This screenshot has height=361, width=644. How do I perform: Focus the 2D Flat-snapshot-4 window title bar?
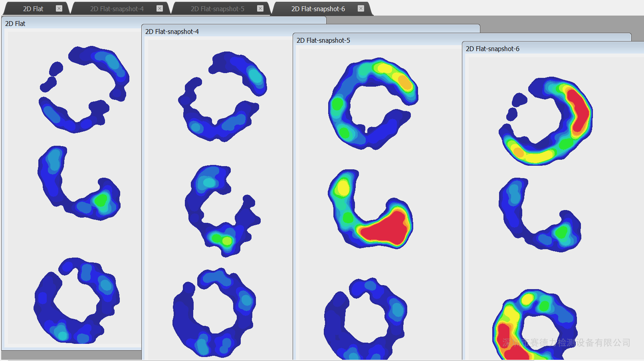(240, 32)
